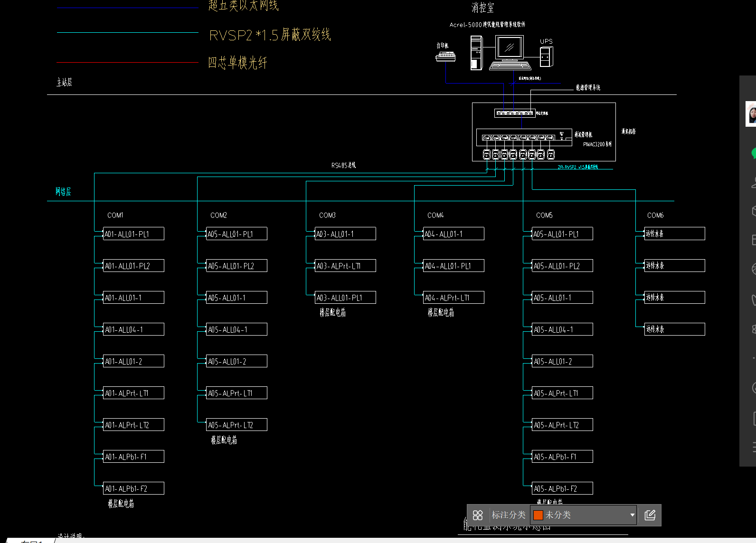Image resolution: width=756 pixels, height=543 pixels.
Task: Click the 通讯机柜 cabinet label
Action: pyautogui.click(x=628, y=131)
